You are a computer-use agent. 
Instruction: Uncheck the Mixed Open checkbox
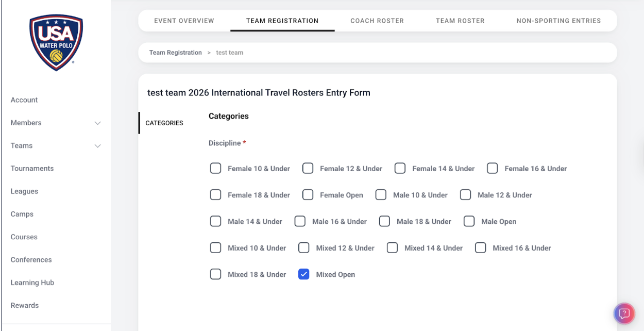click(x=304, y=274)
